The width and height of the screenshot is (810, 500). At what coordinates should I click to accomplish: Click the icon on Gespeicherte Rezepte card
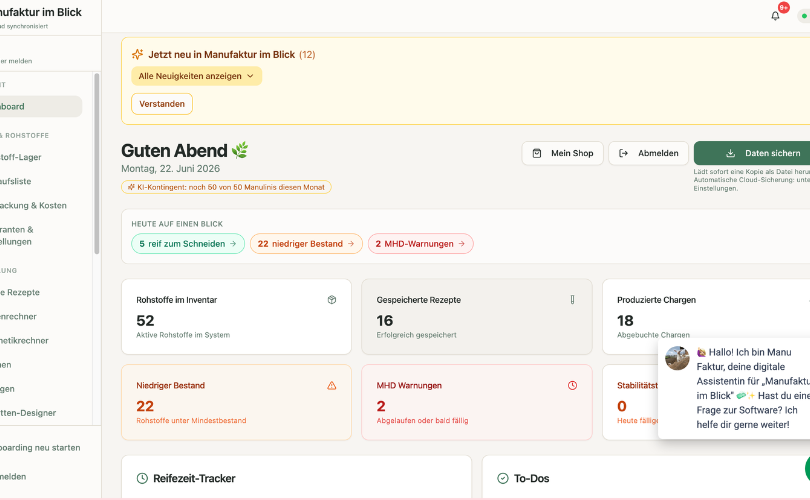pos(572,300)
